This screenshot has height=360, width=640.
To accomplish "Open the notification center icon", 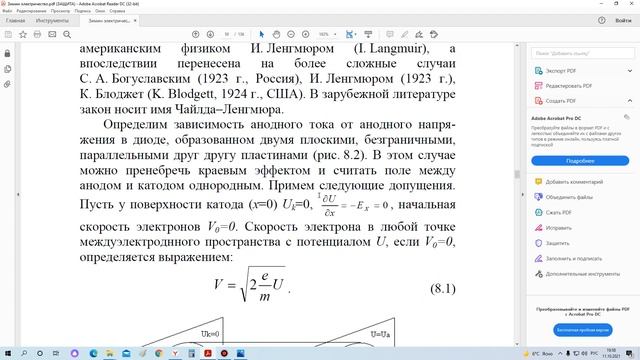I will coord(630,353).
